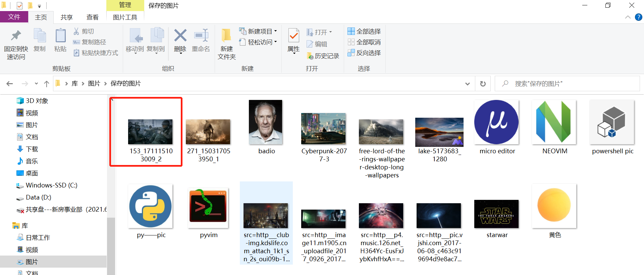
Task: Select 日常工作 library in sidebar
Action: (34, 237)
